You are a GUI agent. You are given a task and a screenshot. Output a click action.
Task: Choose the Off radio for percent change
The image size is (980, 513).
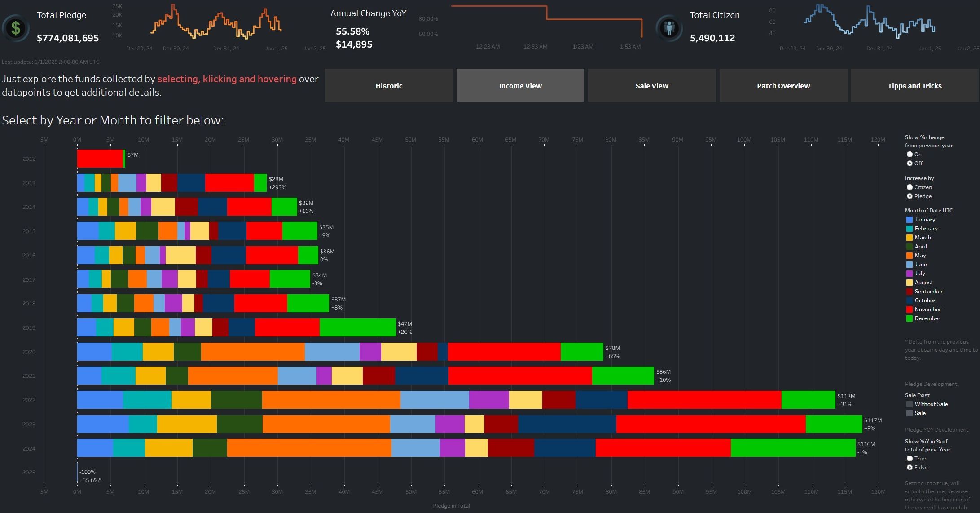910,164
